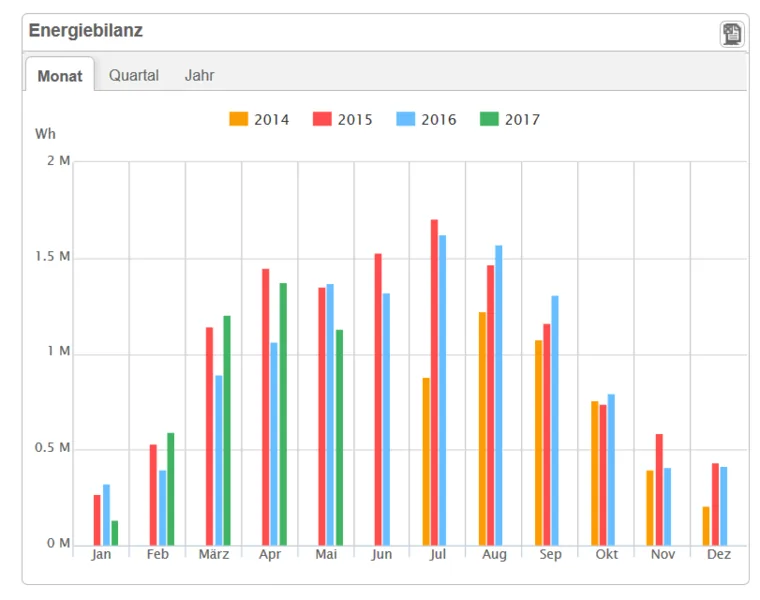
Task: Select the green 2017 bar in Apr
Action: pos(283,414)
